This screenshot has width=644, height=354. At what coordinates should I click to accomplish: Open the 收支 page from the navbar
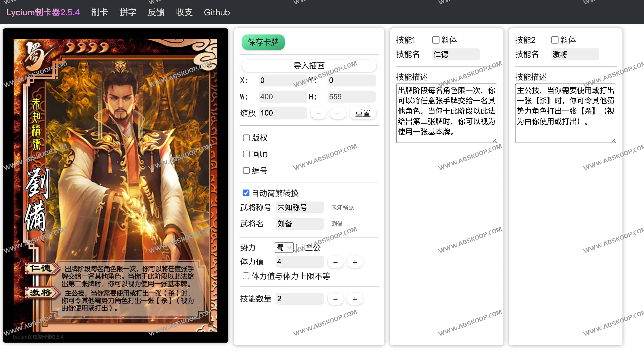click(184, 12)
